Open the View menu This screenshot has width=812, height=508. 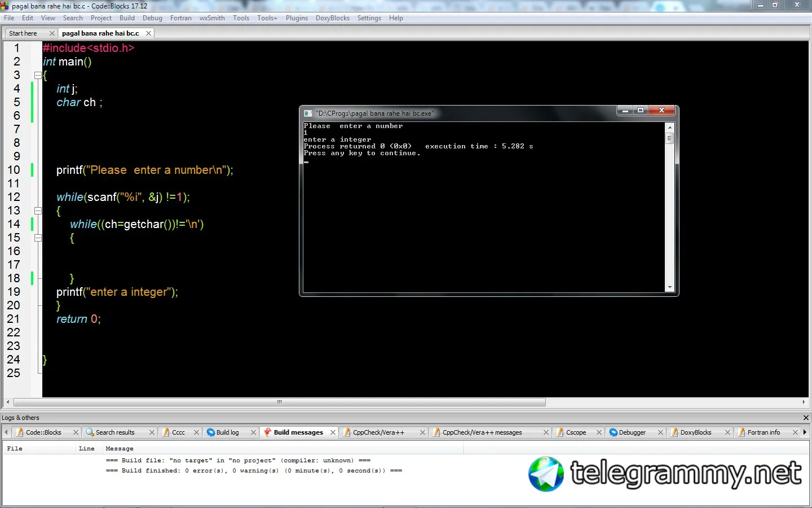48,18
